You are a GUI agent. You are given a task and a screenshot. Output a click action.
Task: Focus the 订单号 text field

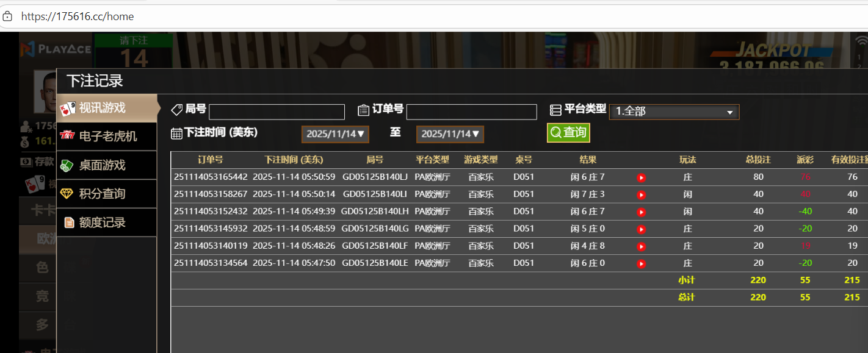(x=471, y=112)
